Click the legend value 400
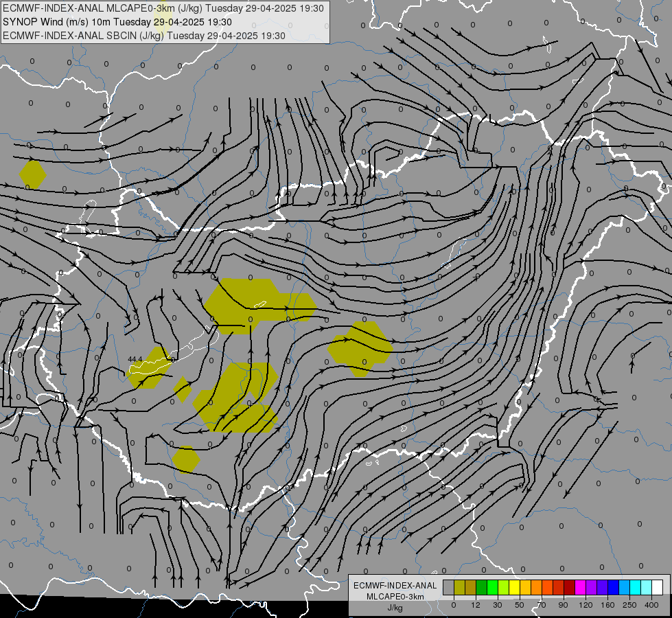Image resolution: width=672 pixels, height=618 pixels. point(651,605)
